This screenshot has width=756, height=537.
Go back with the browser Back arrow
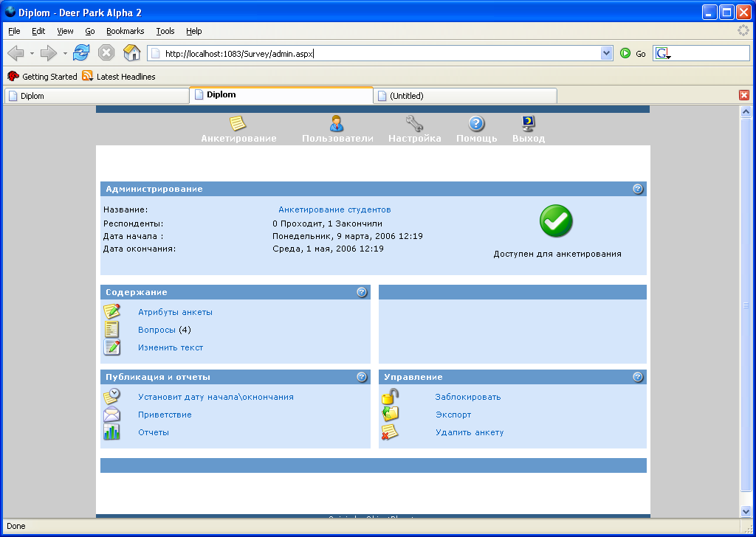pos(16,53)
